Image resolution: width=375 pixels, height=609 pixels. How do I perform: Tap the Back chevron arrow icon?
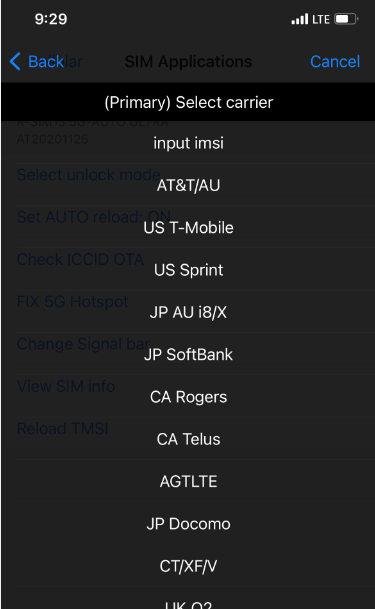[15, 61]
